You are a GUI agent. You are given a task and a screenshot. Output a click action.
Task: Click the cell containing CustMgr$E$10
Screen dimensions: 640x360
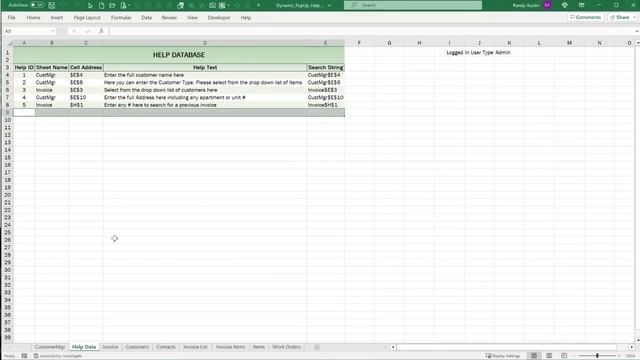325,98
